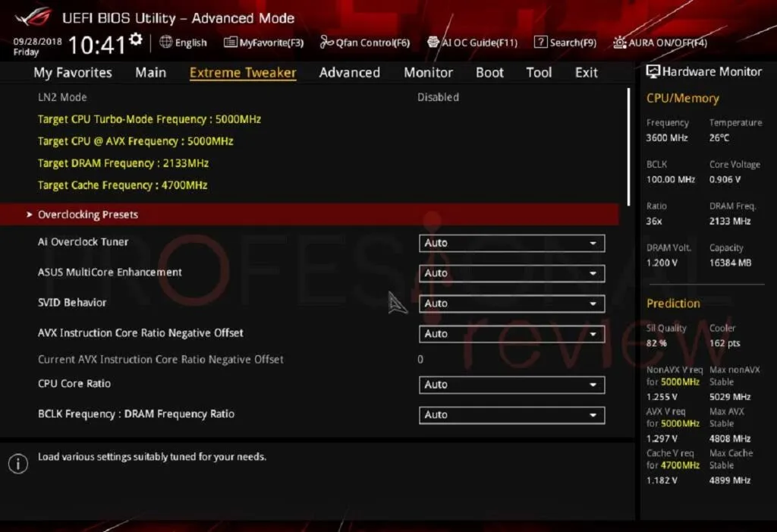Switch to Monitor tab

tap(428, 72)
